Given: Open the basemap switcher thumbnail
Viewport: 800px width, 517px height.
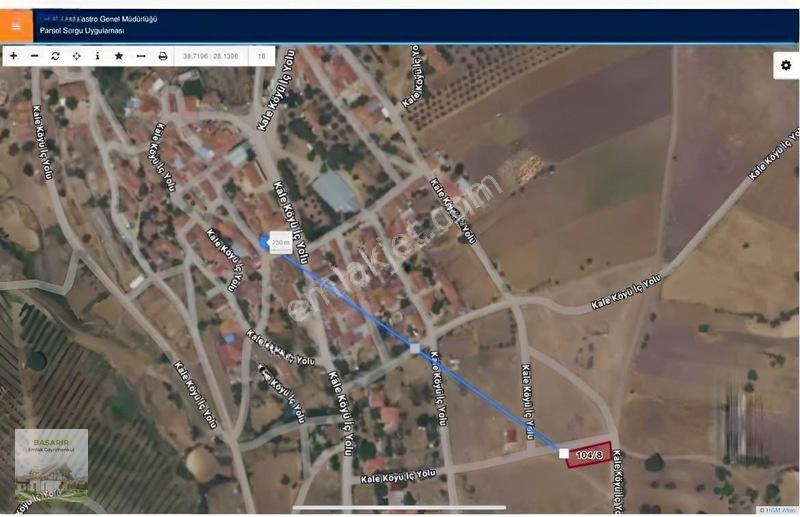Looking at the screenshot, I should (51, 465).
